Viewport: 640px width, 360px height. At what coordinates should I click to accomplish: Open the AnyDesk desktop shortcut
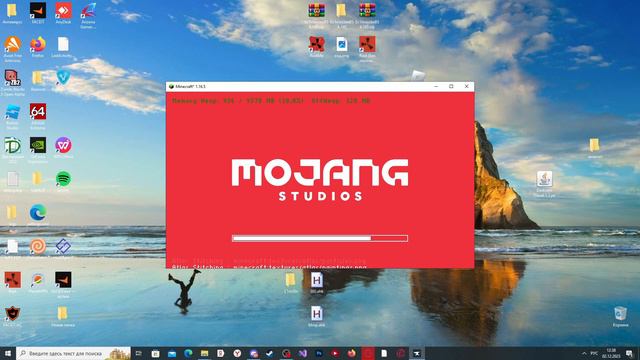tap(63, 12)
